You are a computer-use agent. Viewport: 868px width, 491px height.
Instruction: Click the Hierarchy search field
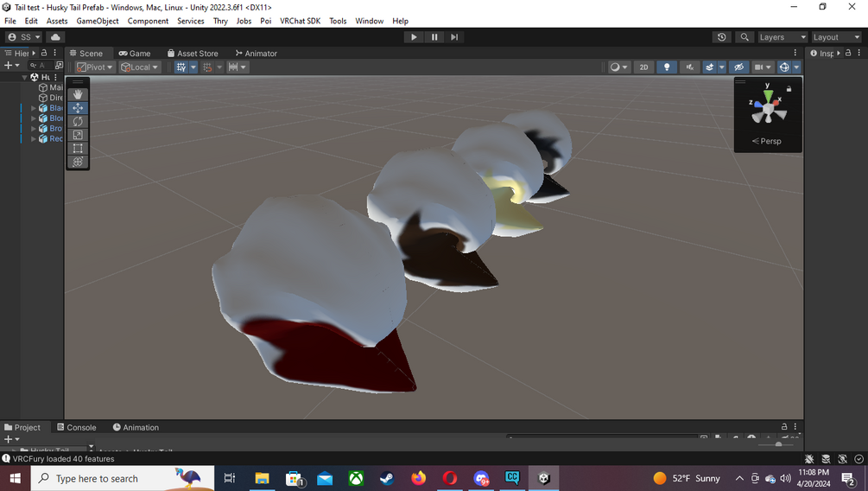41,66
